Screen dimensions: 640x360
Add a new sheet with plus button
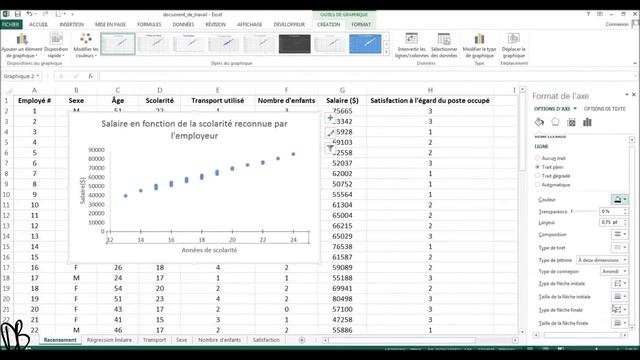click(302, 340)
